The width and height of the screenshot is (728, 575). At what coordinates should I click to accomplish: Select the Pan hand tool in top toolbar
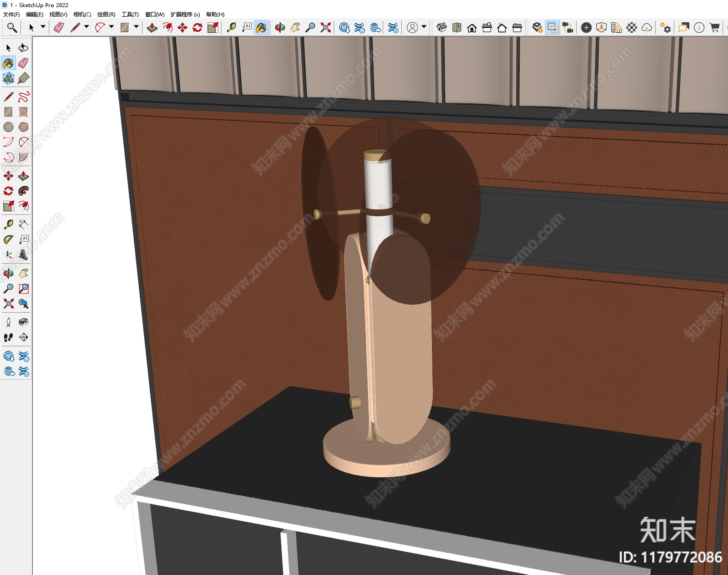click(x=295, y=28)
